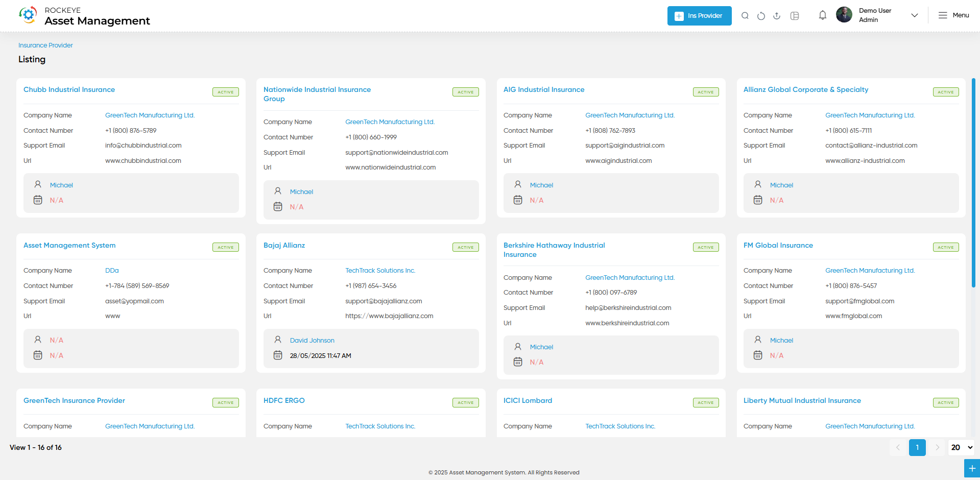Select page 1 in pagination
The image size is (980, 480).
(917, 447)
